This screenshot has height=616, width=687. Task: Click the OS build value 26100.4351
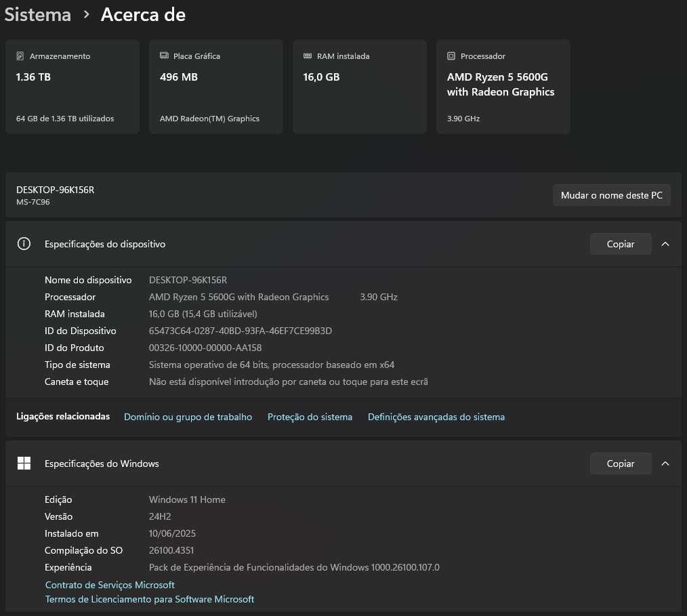171,550
